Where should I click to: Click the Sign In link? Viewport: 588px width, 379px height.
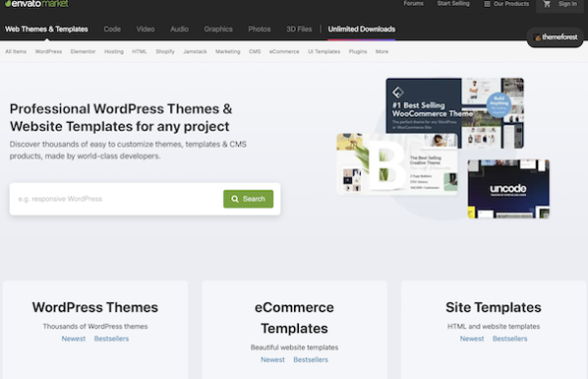coord(568,4)
